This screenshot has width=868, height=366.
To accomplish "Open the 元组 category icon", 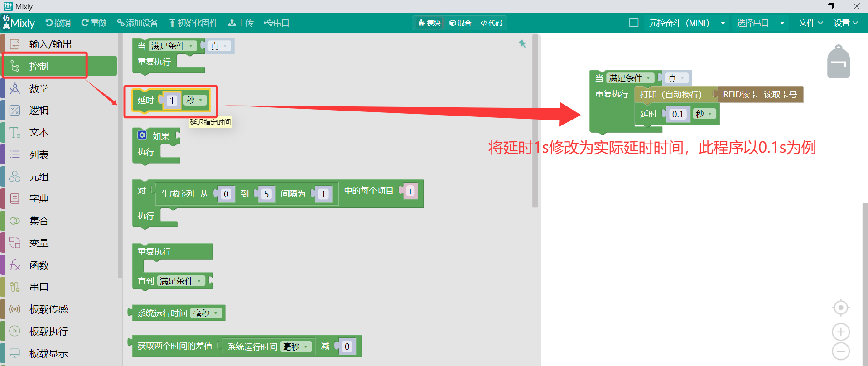I will point(15,177).
